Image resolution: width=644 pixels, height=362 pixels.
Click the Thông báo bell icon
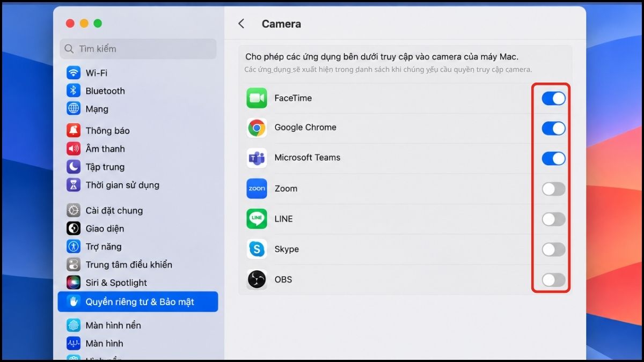click(x=74, y=130)
